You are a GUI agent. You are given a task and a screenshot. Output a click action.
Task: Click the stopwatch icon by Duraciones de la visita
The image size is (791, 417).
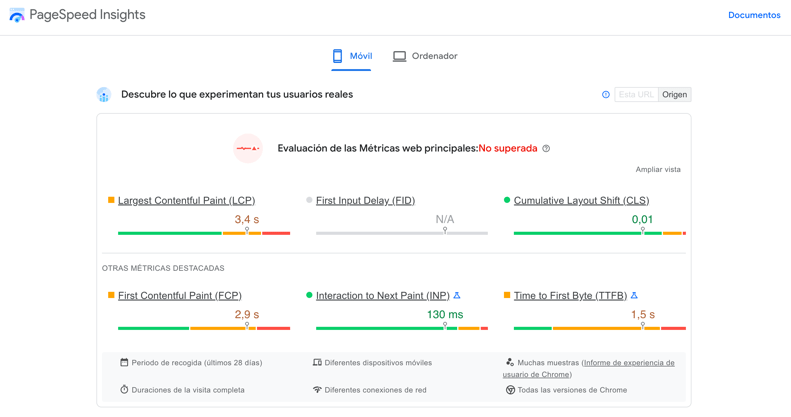pyautogui.click(x=124, y=389)
